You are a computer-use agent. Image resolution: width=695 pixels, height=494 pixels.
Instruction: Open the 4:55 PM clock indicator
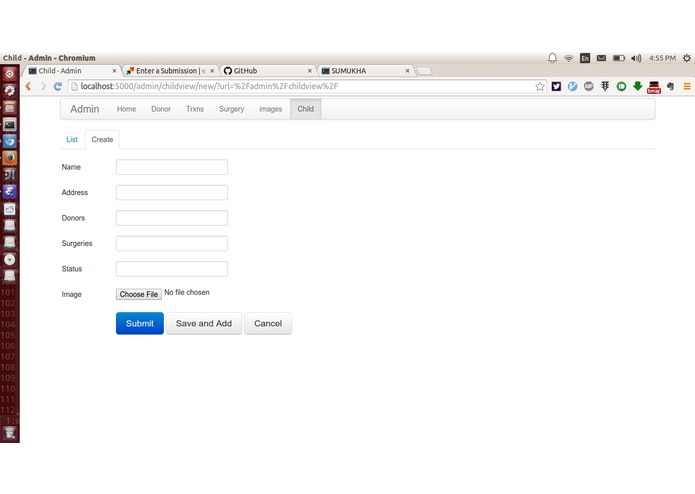[x=662, y=58]
